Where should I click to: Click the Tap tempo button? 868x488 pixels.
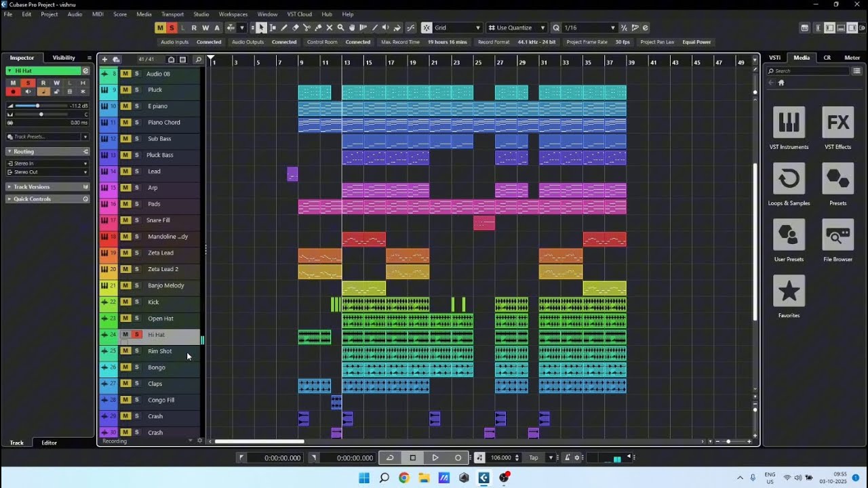pos(534,457)
